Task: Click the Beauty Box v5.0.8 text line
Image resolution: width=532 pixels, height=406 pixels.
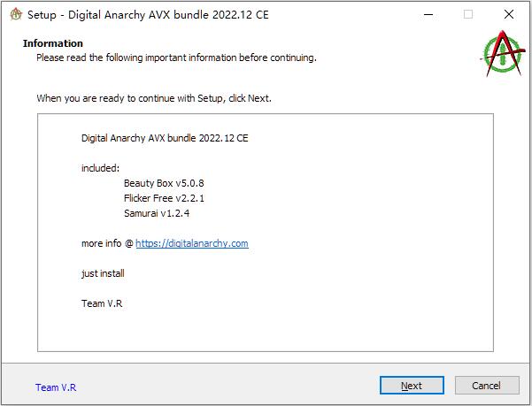Action: pyautogui.click(x=164, y=183)
